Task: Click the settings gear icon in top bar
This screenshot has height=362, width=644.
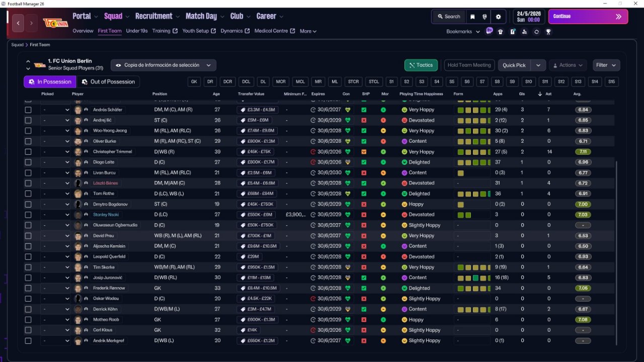Action: [498, 17]
